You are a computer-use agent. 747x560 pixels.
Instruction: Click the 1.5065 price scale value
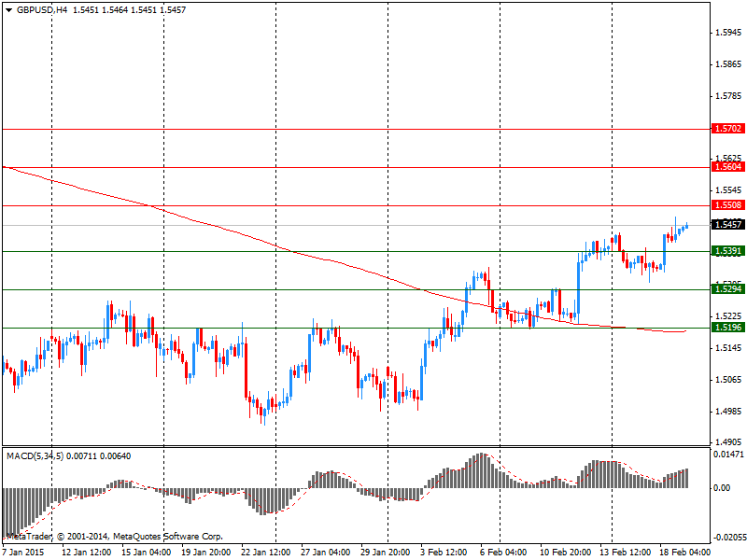[728, 380]
